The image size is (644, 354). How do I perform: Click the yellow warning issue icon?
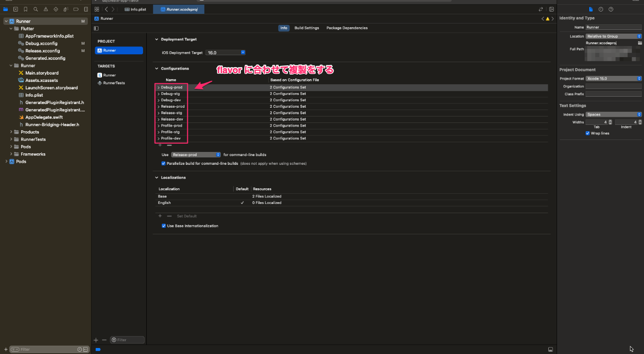547,19
